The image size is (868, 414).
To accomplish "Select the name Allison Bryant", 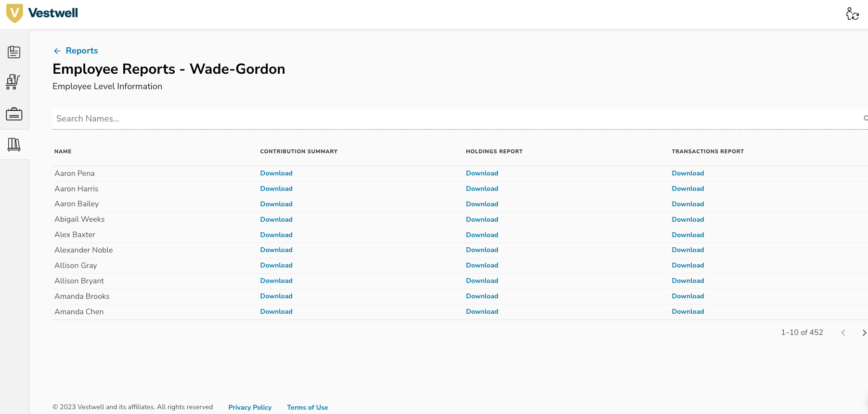I will coord(79,281).
